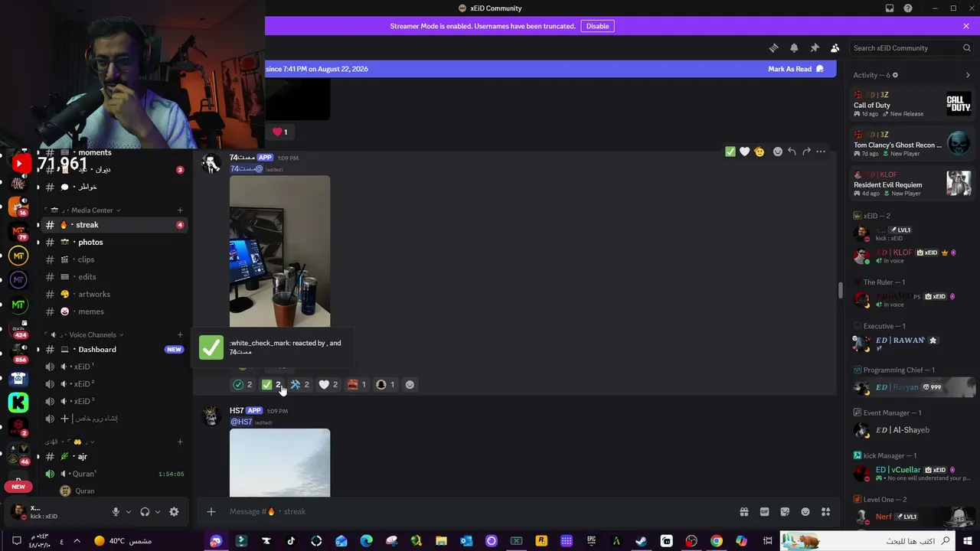The width and height of the screenshot is (980, 551).
Task: Toggle the crossed tools reaction
Action: pyautogui.click(x=300, y=384)
